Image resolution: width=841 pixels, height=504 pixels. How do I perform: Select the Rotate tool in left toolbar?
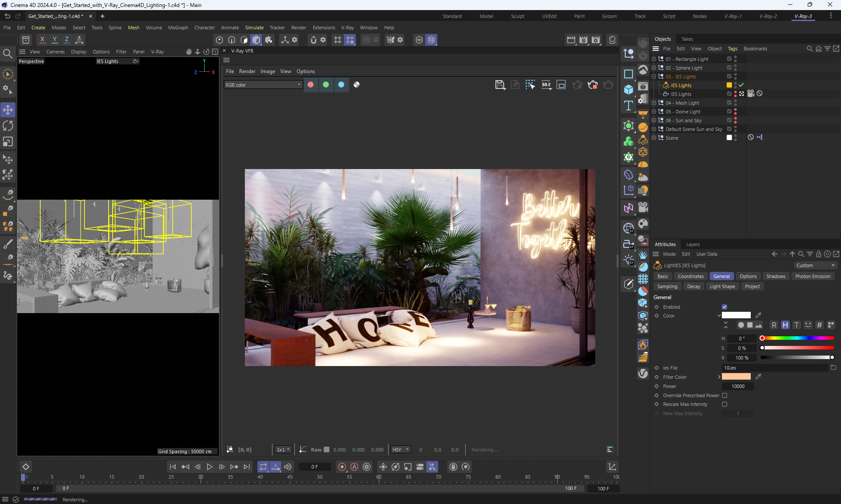click(x=8, y=126)
